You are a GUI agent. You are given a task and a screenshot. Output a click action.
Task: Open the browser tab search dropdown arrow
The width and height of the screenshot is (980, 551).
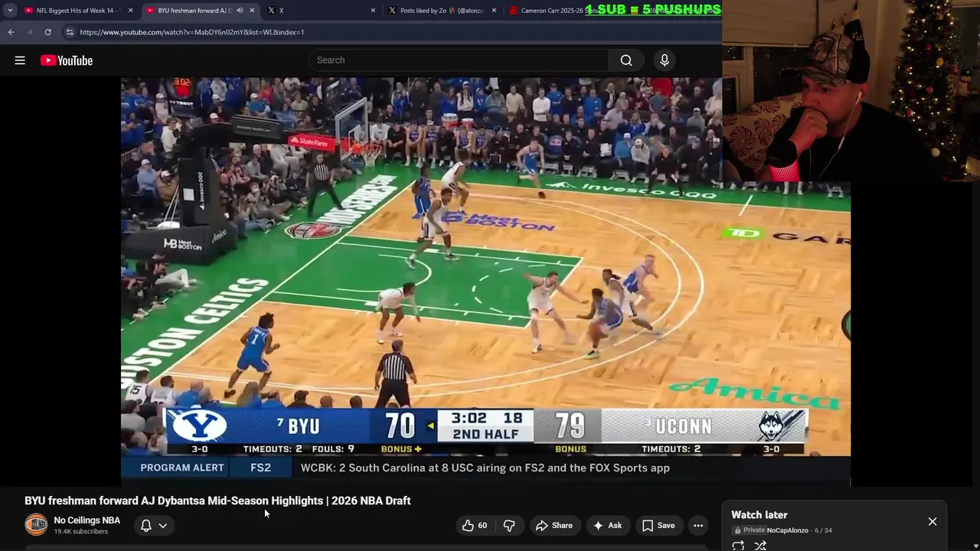[10, 11]
